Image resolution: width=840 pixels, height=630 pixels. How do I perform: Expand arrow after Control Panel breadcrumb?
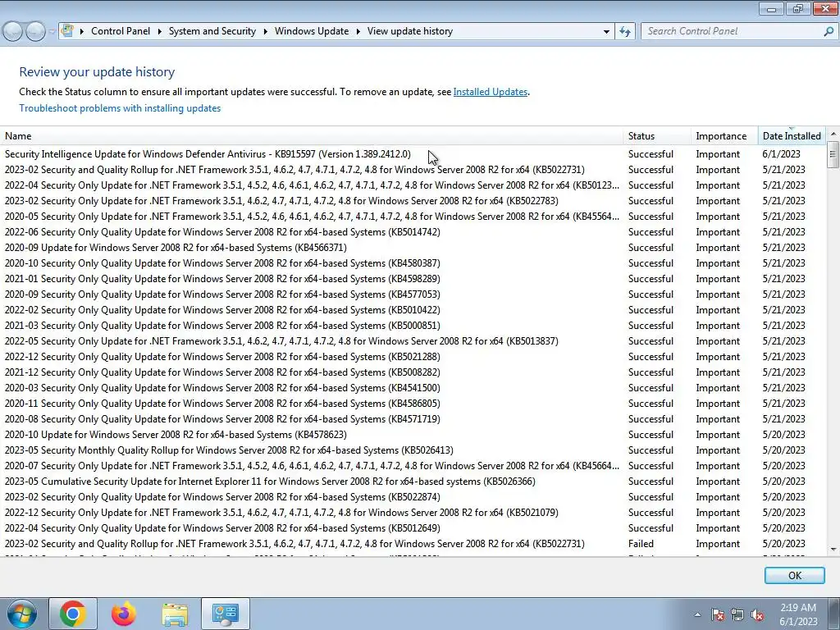pos(159,31)
